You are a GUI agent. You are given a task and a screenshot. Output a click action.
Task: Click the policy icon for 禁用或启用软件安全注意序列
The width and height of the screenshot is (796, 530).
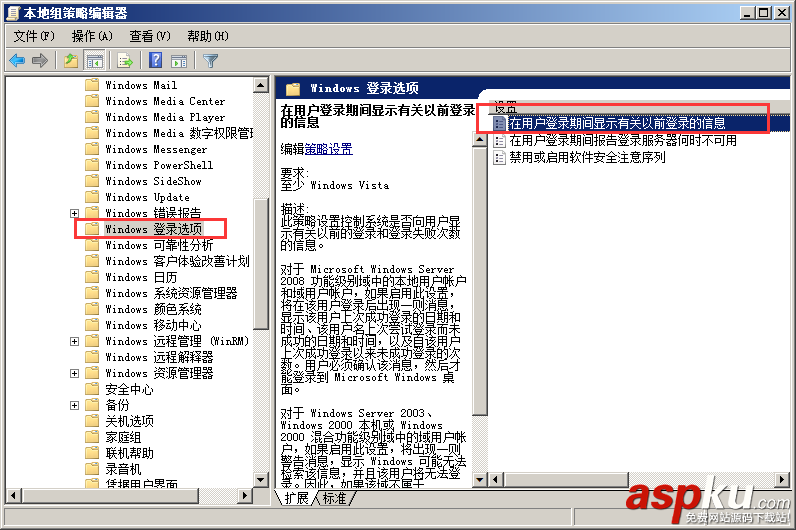pos(500,157)
